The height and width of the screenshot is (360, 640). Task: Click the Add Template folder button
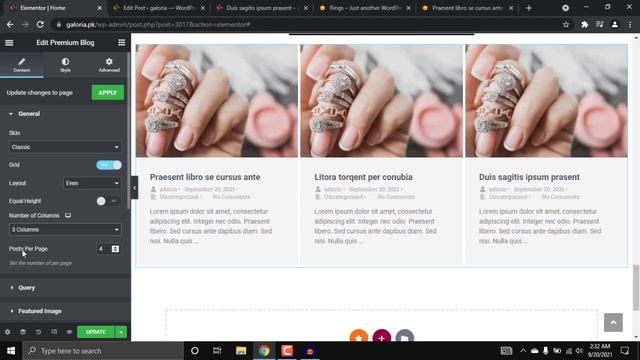404,337
